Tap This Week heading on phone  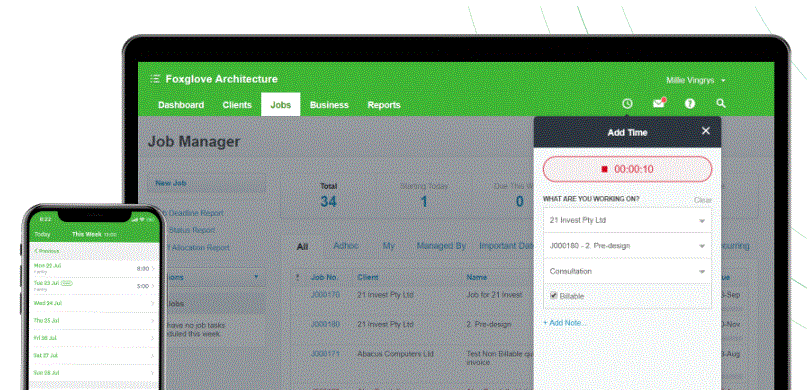(86, 234)
